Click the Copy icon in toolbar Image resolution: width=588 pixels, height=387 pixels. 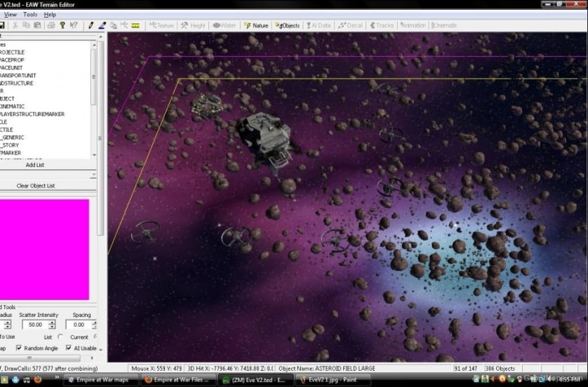click(26, 25)
